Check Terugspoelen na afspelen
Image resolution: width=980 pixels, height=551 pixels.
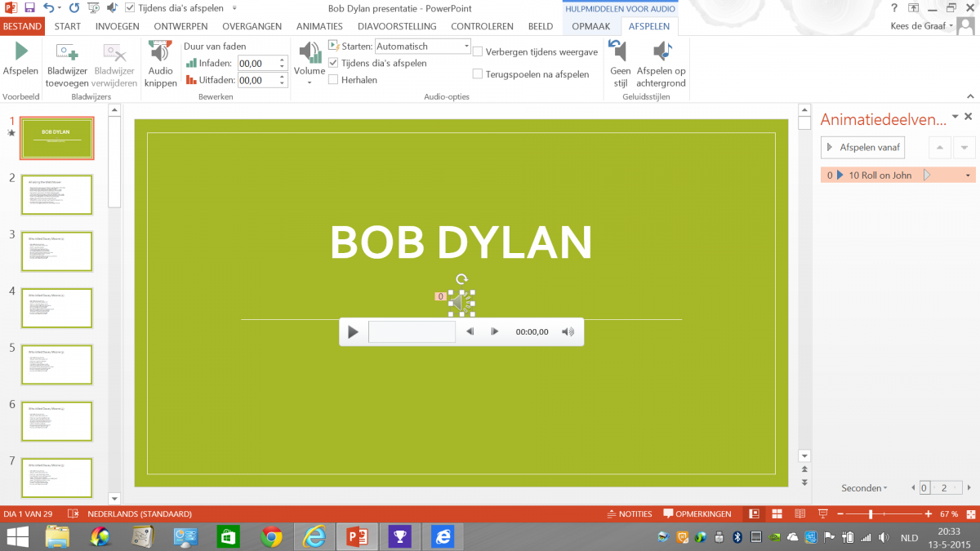point(478,74)
